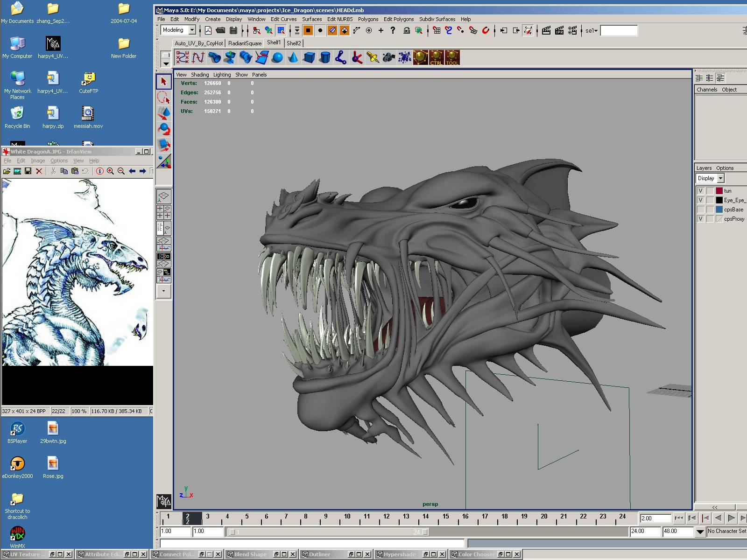Toggle visibility of the cpsProxy layer
Screen dimensions: 747x560
[700, 219]
